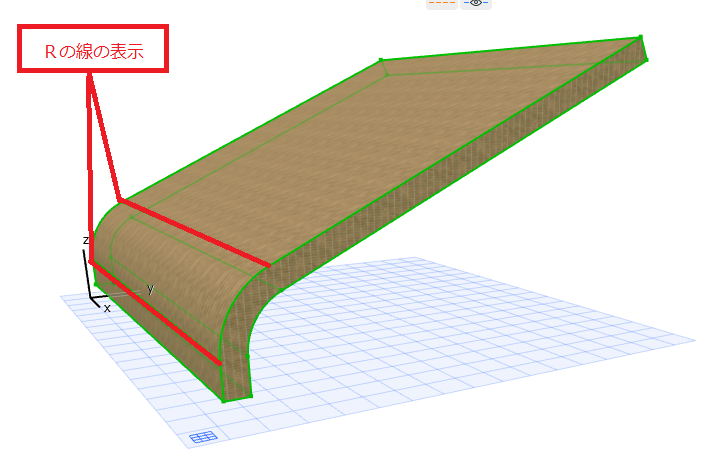
Task: Click the lower thick red R line
Action: (156, 313)
